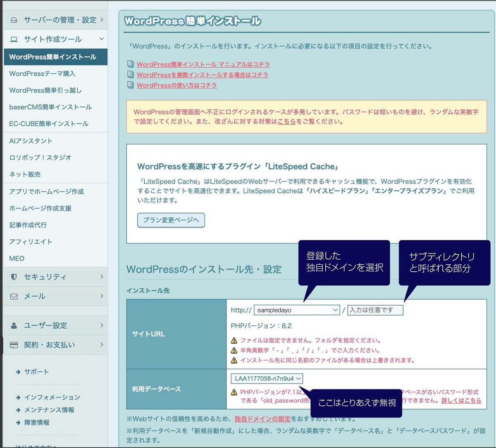Open AIアシスタント menu item
Screen dimensions: 496x448
coord(31,141)
